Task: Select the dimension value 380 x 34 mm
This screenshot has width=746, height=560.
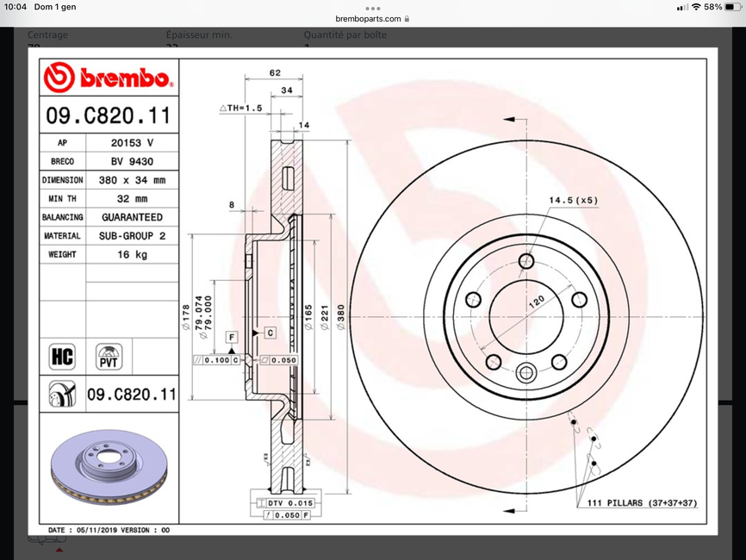Action: 133,180
